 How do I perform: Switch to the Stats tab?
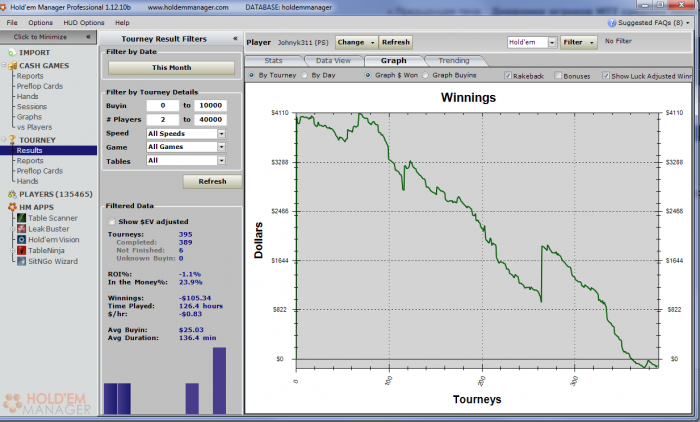click(273, 61)
